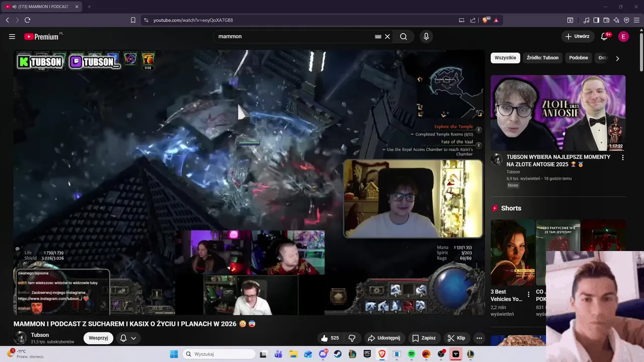Click the Zapisz save button
644x362 pixels.
pyautogui.click(x=424, y=338)
